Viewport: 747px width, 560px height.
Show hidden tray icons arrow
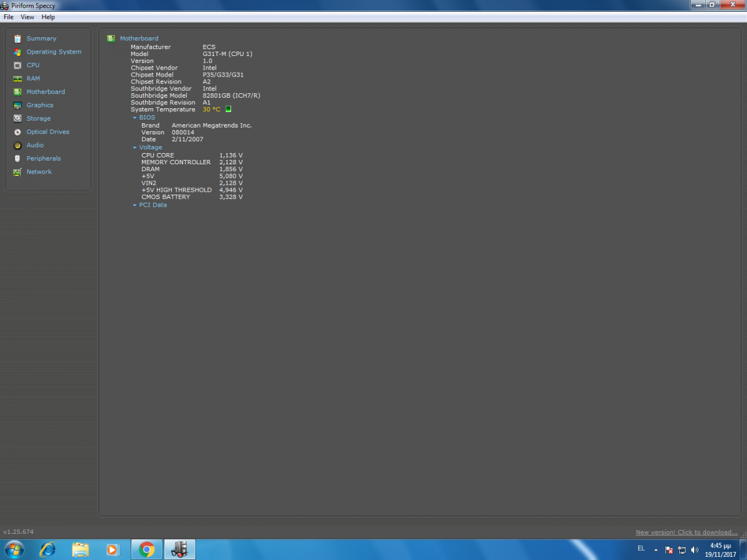(655, 550)
